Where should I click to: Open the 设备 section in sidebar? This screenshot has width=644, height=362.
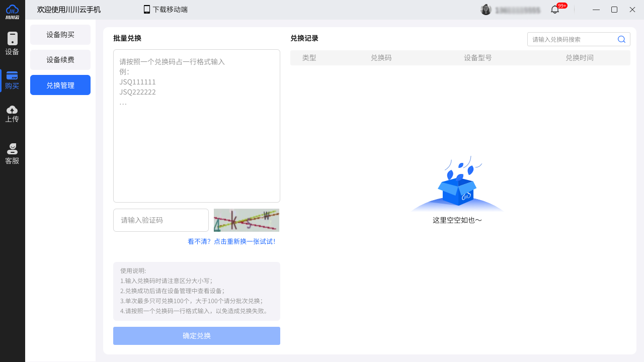12,44
